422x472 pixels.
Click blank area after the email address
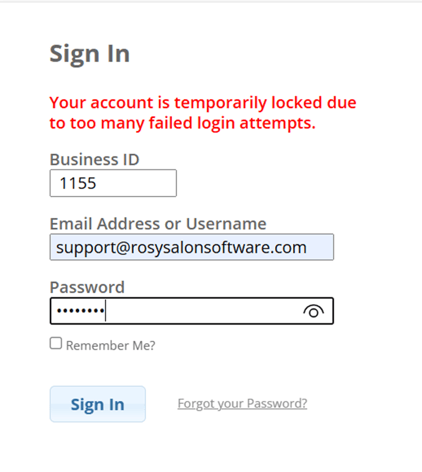click(319, 247)
